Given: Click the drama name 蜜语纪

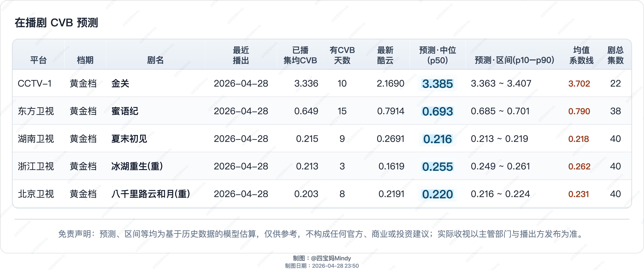Looking at the screenshot, I should click(125, 111).
